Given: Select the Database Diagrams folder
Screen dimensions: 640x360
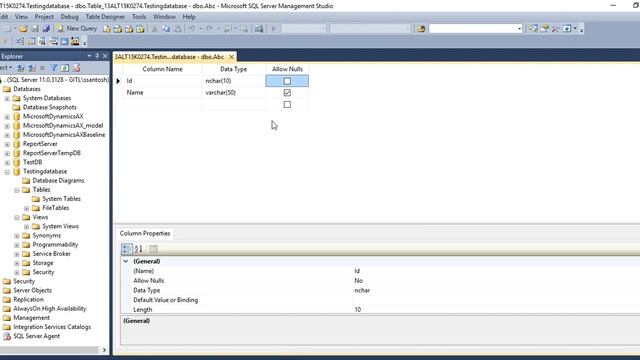Looking at the screenshot, I should coord(58,180).
